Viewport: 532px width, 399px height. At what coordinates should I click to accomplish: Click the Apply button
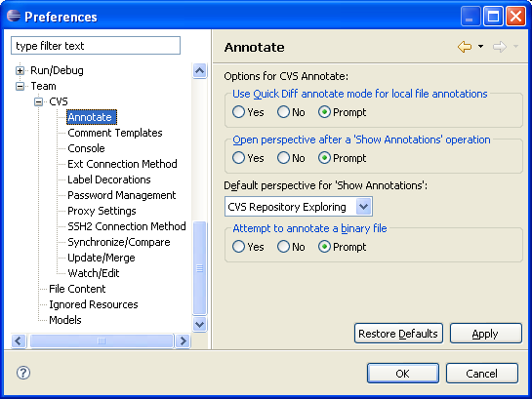[485, 334]
